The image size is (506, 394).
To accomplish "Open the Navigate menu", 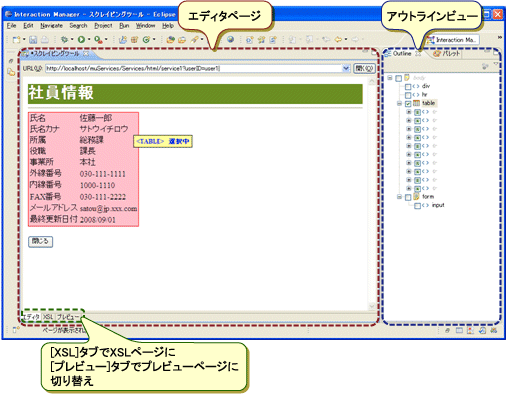I will 52,26.
